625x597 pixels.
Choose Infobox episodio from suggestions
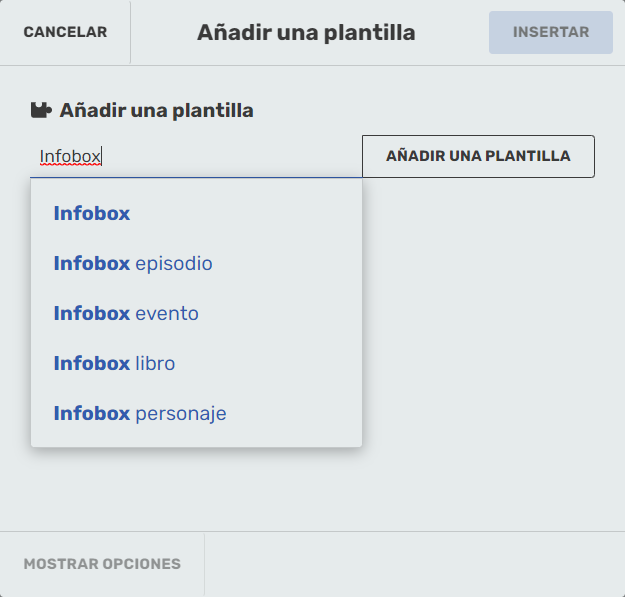[x=133, y=264]
